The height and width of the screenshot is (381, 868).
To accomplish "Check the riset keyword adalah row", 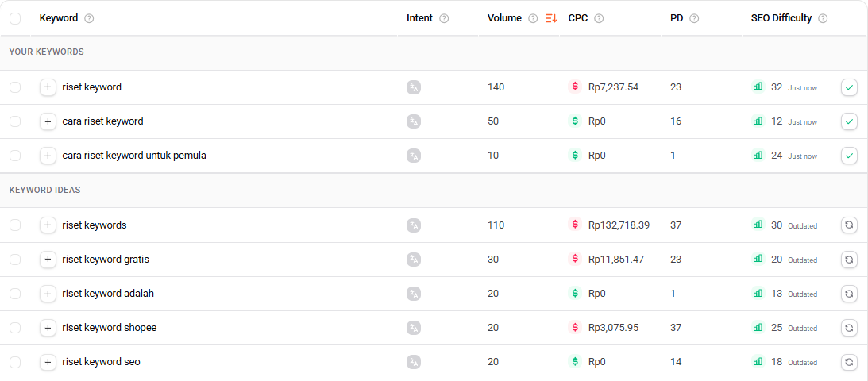I will coord(15,294).
